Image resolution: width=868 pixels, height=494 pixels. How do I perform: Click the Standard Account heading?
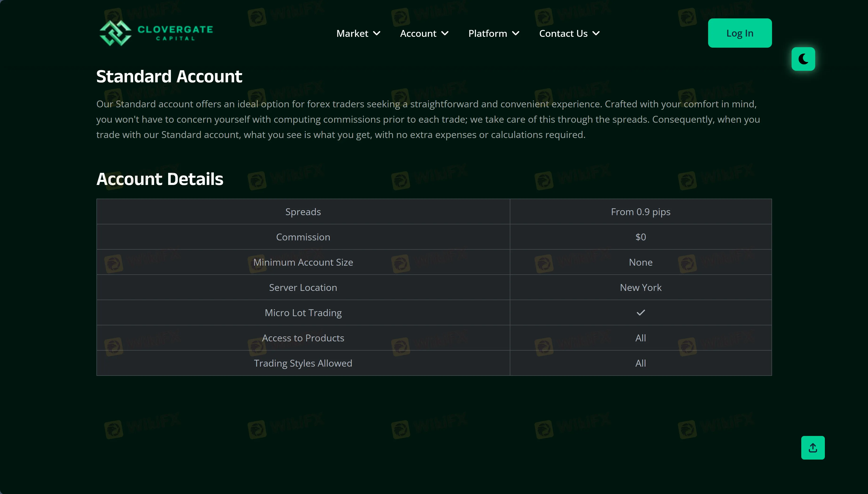(x=169, y=76)
